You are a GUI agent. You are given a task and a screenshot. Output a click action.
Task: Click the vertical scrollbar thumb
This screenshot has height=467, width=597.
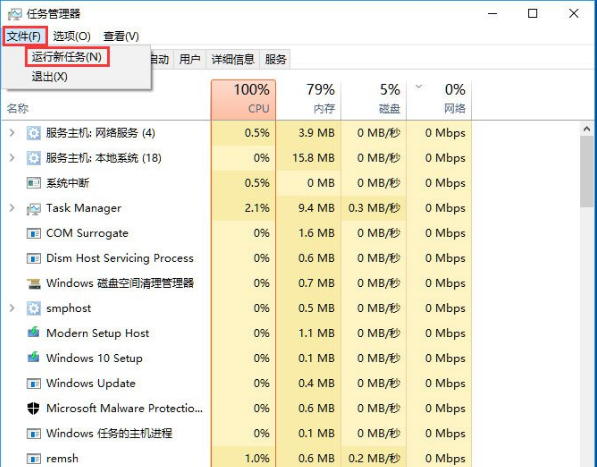coord(587,172)
